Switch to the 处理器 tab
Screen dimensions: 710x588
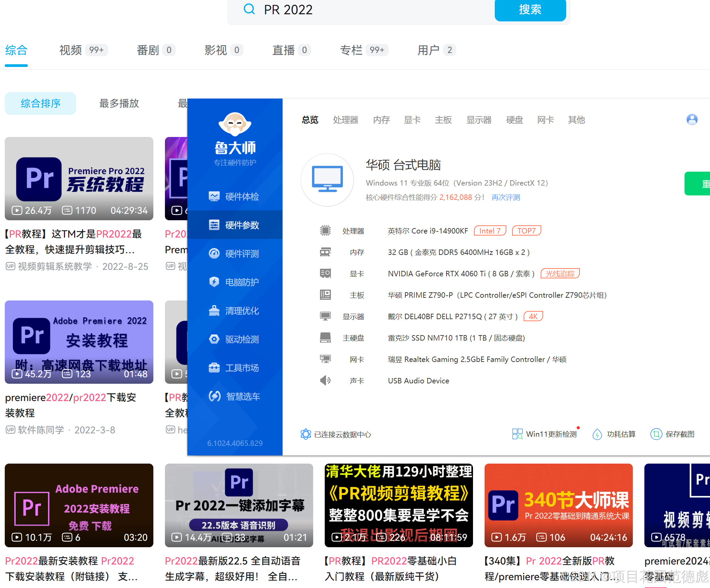(x=345, y=120)
